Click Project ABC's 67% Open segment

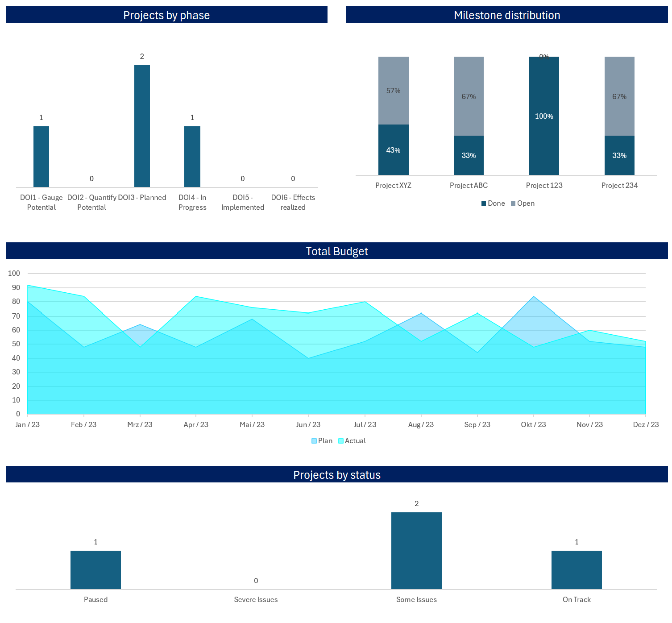pyautogui.click(x=469, y=96)
